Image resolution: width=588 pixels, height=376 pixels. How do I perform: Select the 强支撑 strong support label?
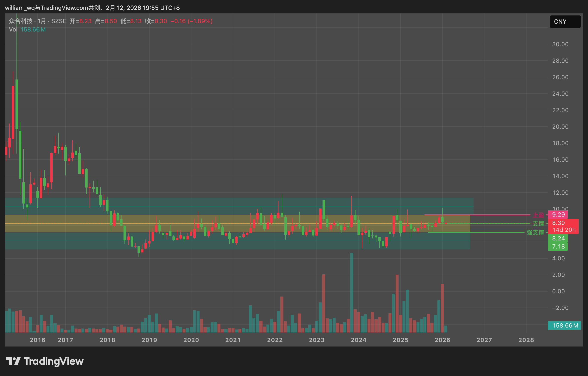coord(535,232)
